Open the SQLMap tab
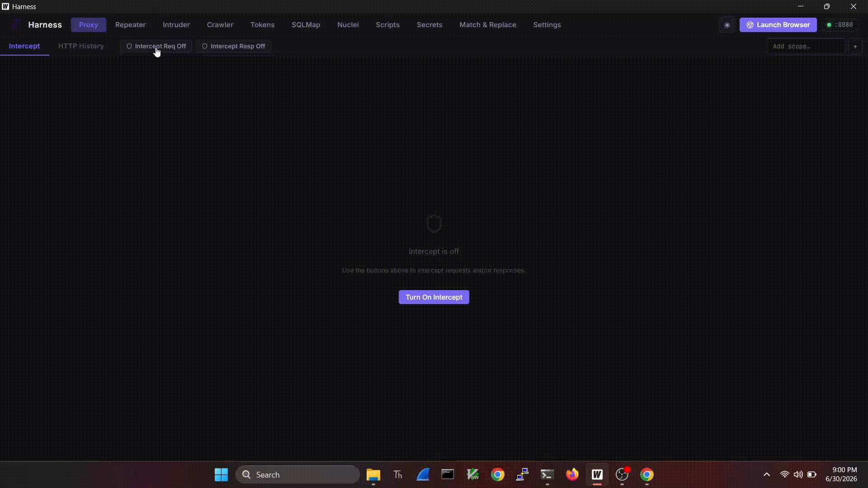Screen dimensions: 868x488 pos(306,25)
